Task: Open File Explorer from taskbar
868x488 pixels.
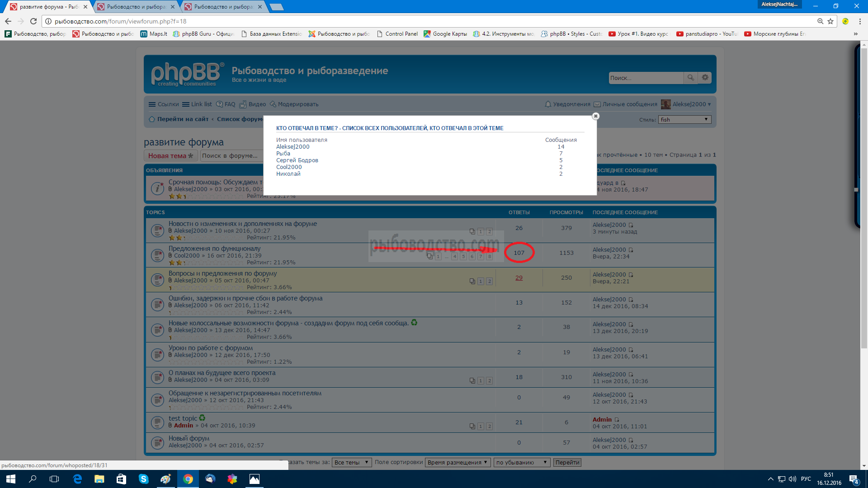Action: 99,479
